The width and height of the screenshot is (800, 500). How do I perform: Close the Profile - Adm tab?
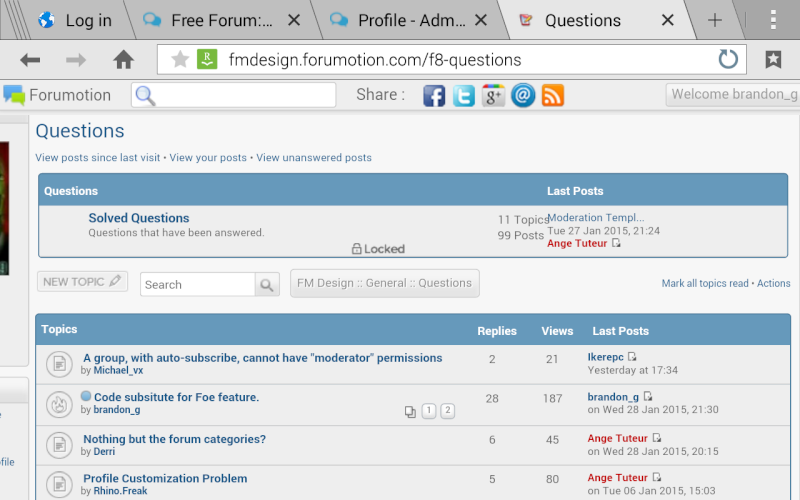[481, 20]
